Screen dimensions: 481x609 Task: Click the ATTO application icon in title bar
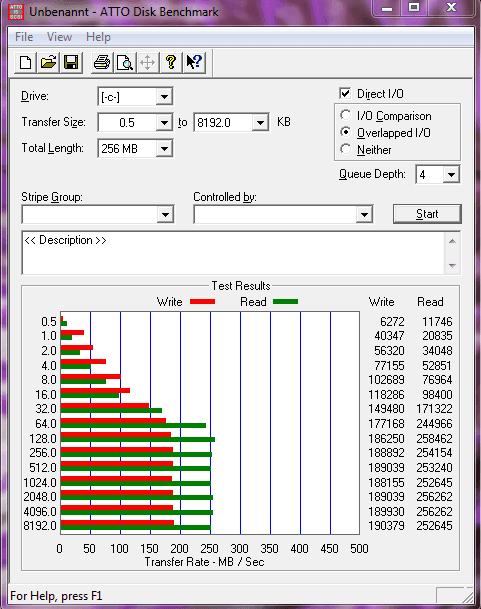click(16, 12)
